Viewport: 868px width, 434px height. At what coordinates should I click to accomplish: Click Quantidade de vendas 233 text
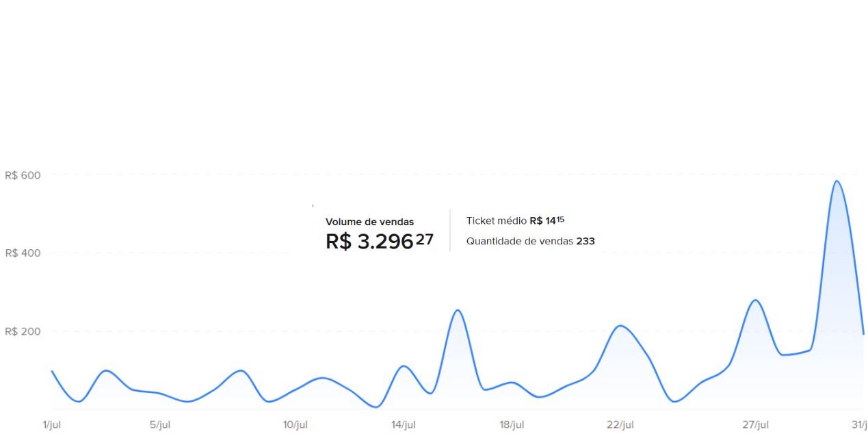531,241
